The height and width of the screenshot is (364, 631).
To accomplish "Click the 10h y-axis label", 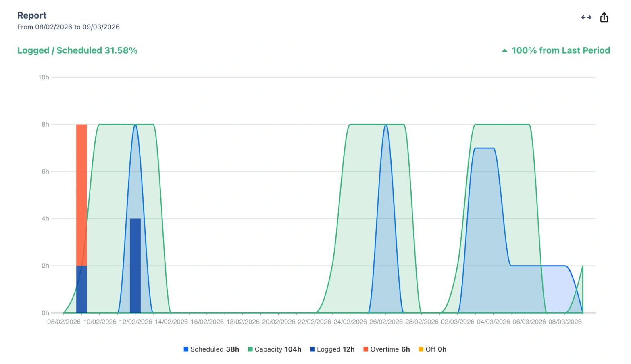I will click(44, 77).
